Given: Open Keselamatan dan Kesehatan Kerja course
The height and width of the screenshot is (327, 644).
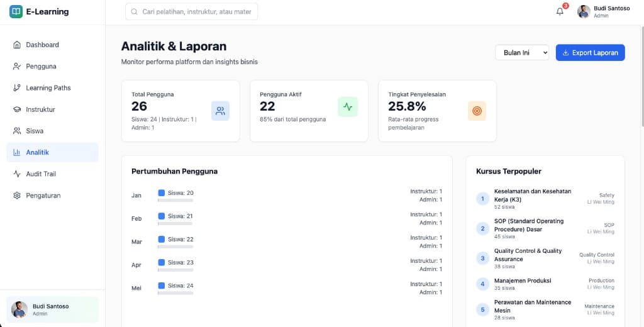Looking at the screenshot, I should (x=532, y=195).
